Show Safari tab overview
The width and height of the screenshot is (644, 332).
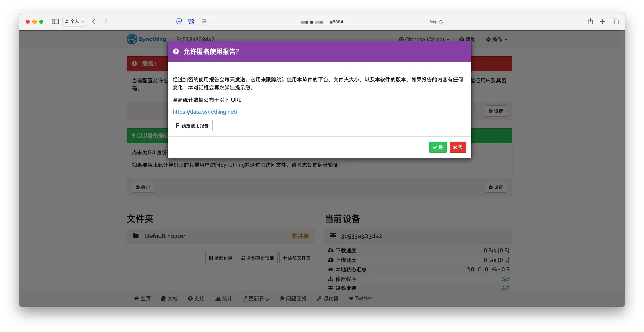pos(616,21)
